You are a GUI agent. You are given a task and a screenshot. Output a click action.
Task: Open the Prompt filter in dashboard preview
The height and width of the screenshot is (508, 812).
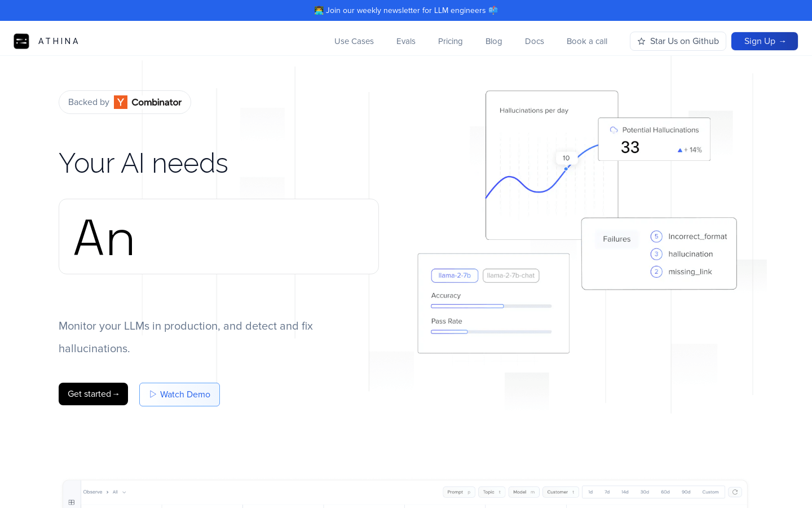(459, 492)
